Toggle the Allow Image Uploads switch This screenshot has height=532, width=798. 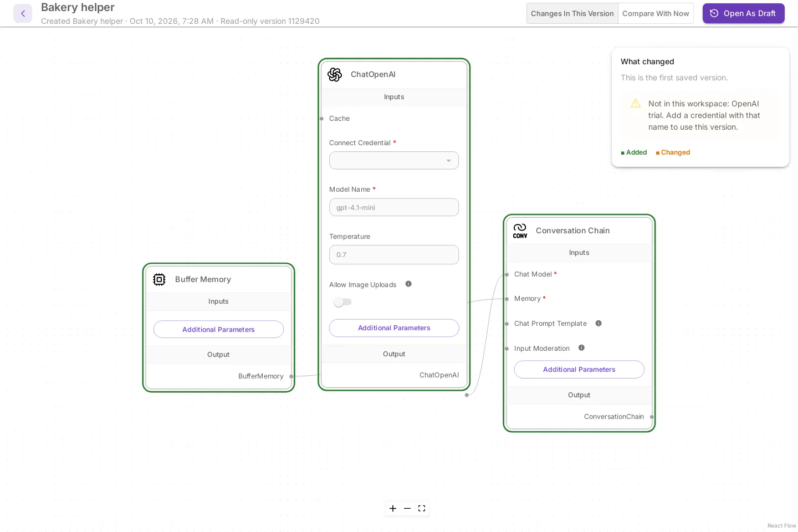click(342, 302)
